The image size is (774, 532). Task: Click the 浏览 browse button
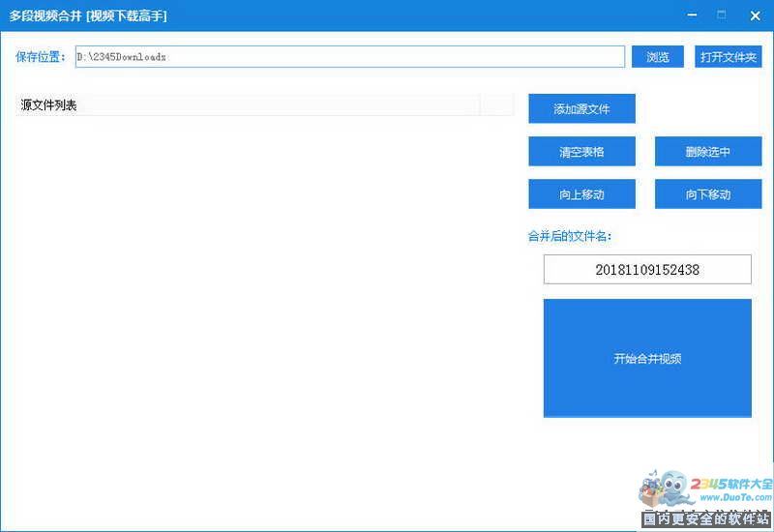[658, 57]
